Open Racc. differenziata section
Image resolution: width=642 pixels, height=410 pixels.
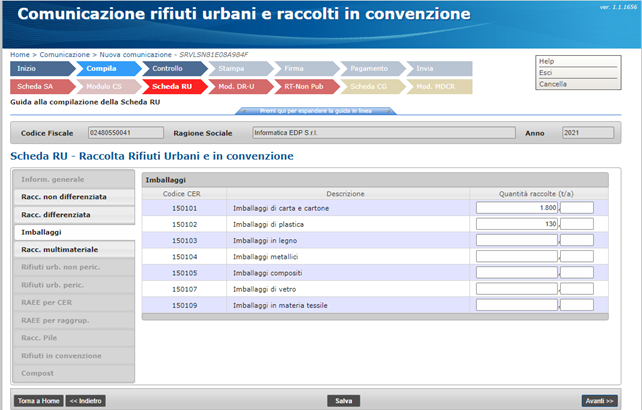click(56, 214)
